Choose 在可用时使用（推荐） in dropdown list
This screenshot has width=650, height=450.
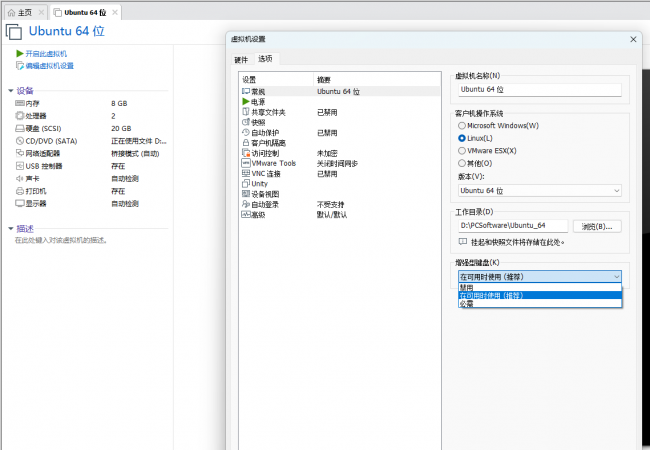(540, 295)
